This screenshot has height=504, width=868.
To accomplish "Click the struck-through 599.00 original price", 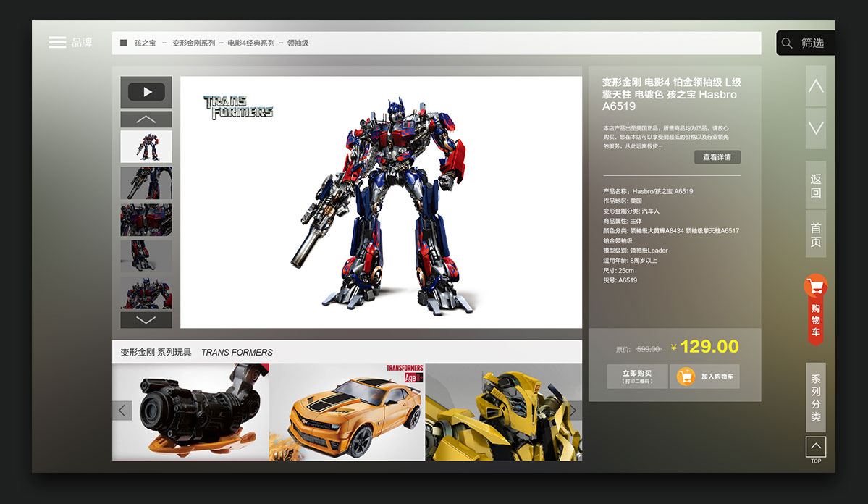I will click(648, 349).
